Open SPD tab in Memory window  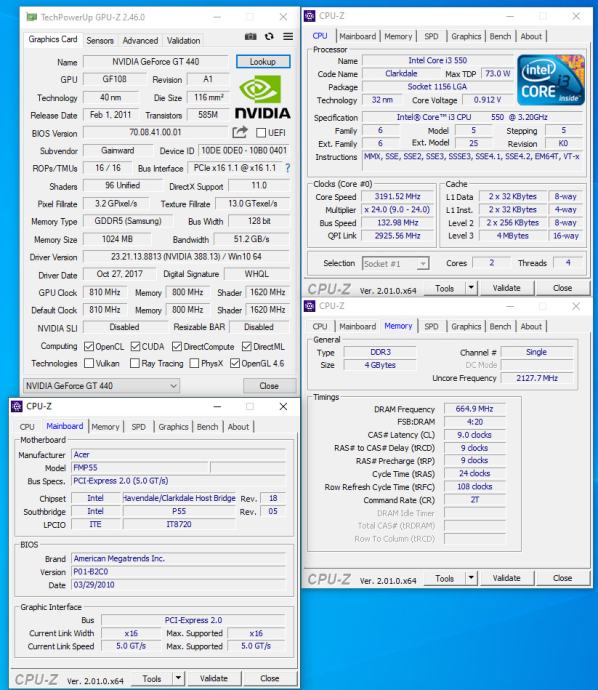pyautogui.click(x=431, y=327)
